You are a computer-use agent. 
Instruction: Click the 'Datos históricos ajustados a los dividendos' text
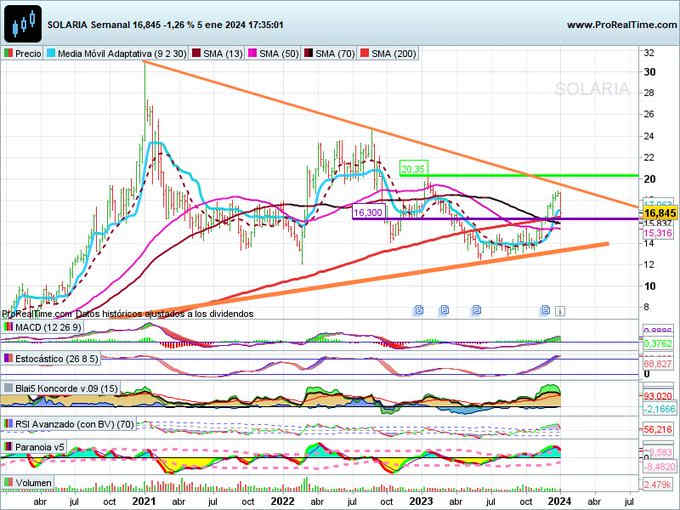click(x=164, y=314)
